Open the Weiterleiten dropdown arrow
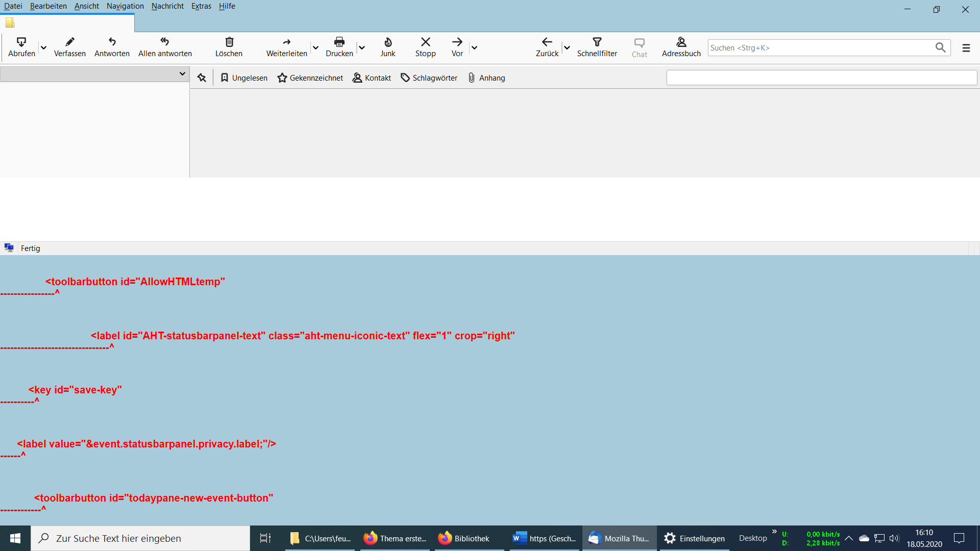 click(315, 48)
